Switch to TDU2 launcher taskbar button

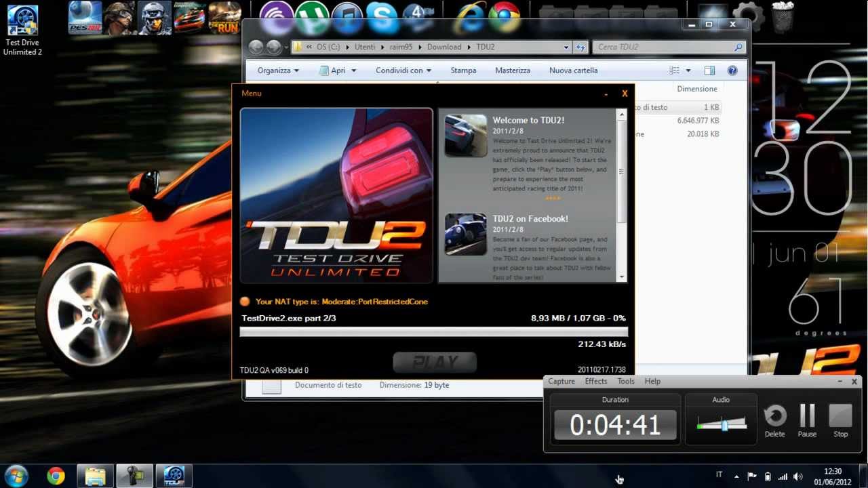click(174, 476)
